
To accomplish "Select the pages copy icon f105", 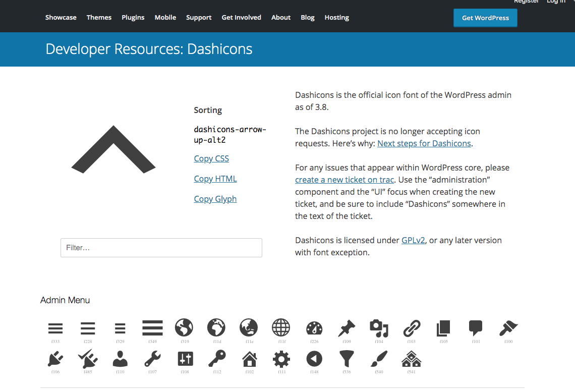I will [443, 328].
